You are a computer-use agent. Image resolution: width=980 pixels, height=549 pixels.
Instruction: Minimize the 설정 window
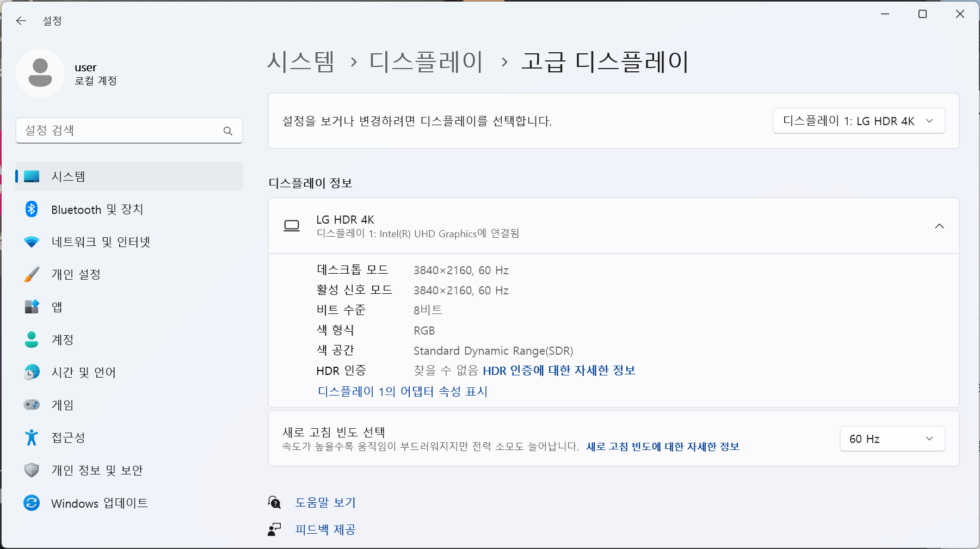coord(885,14)
